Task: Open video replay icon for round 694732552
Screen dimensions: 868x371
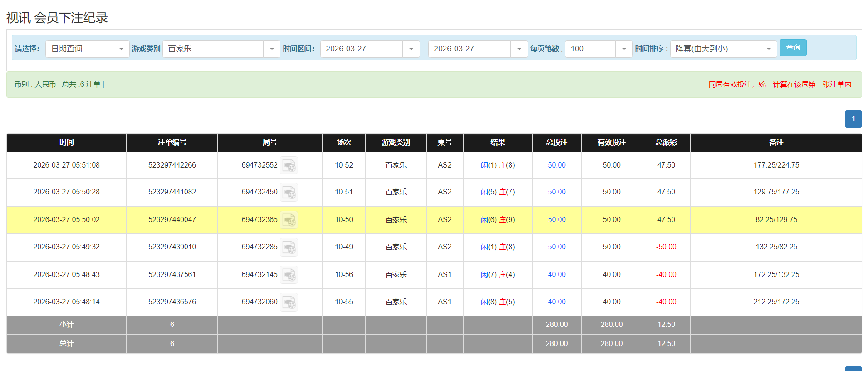Action: pos(289,165)
